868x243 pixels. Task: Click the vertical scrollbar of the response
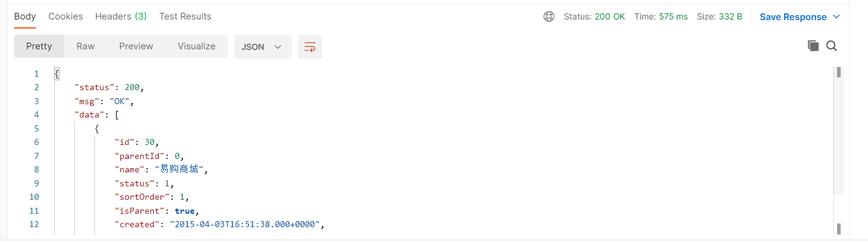click(839, 150)
